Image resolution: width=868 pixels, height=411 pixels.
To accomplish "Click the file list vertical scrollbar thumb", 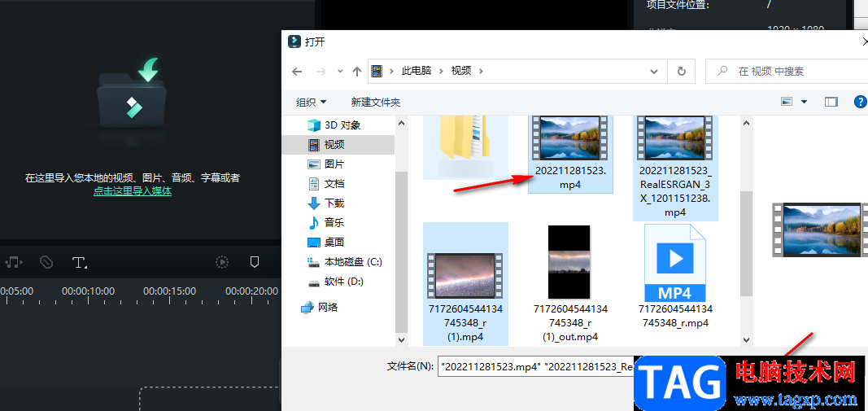I will point(746,243).
